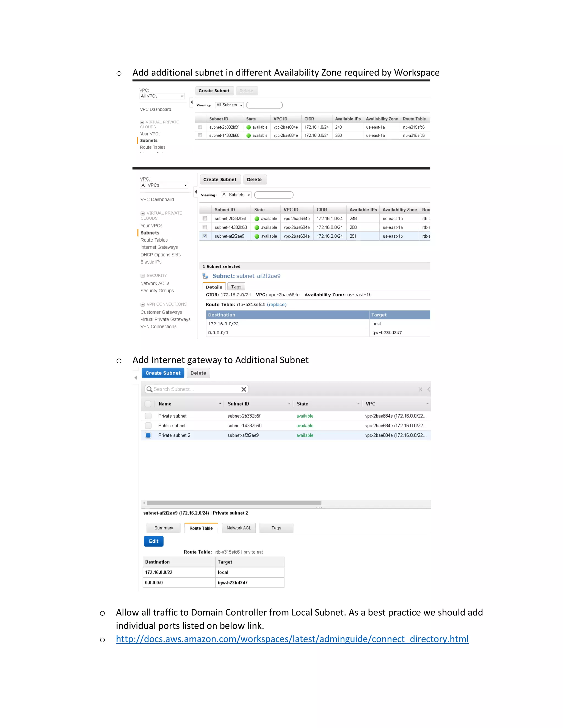Collapse sidebar using arrow near Viewing in middle screenshot
Image resolution: width=563 pixels, height=728 pixels.
pos(196,192)
